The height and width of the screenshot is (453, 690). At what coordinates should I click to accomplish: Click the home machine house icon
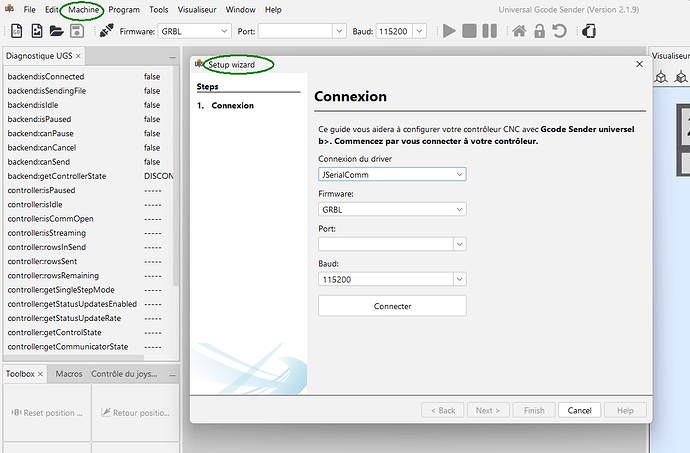[519, 31]
